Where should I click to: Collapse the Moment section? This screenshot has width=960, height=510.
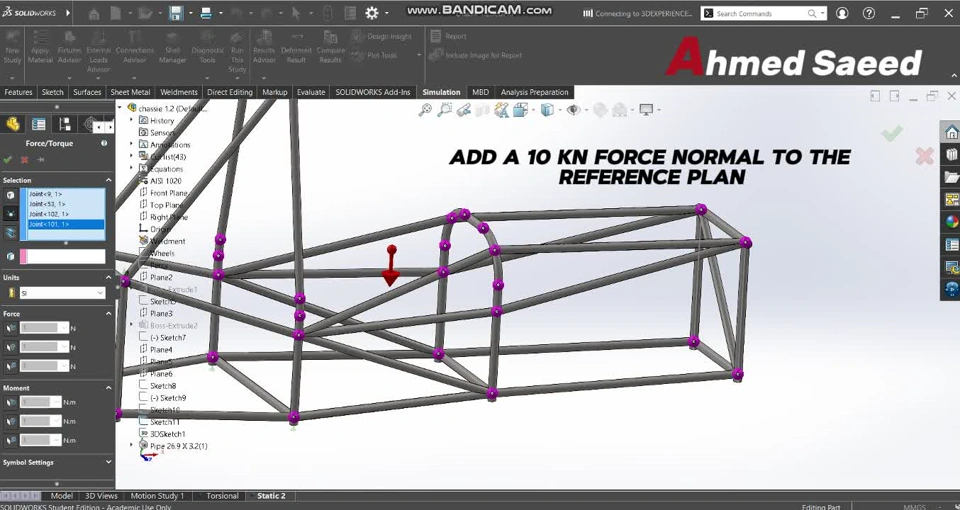tap(108, 388)
